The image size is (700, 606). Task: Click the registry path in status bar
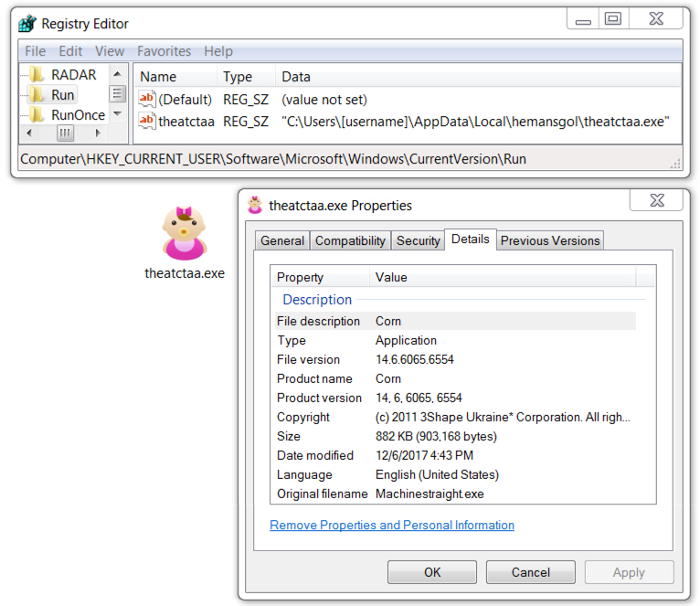click(273, 159)
